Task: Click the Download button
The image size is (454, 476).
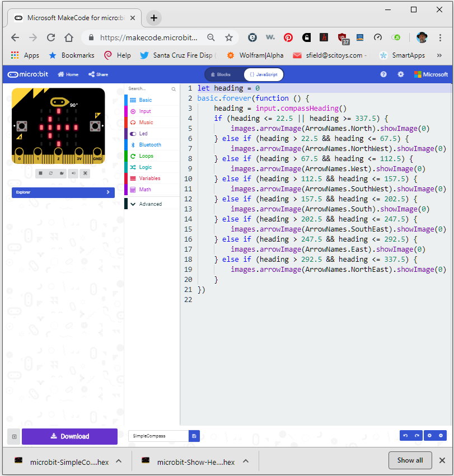Action: [x=69, y=436]
